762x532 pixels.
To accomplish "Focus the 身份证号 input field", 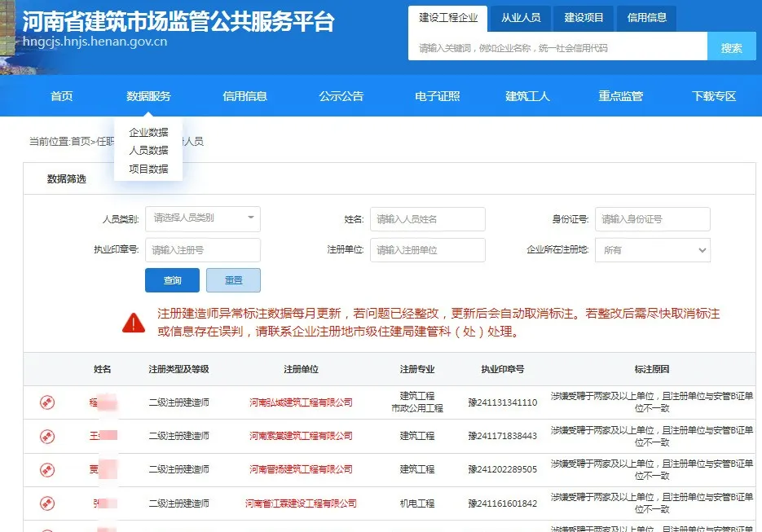I will pyautogui.click(x=653, y=219).
